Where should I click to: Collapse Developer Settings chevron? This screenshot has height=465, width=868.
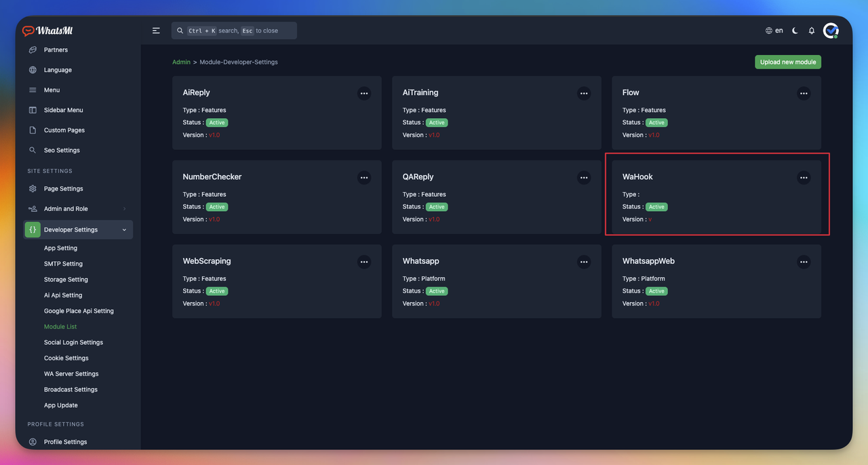(124, 230)
